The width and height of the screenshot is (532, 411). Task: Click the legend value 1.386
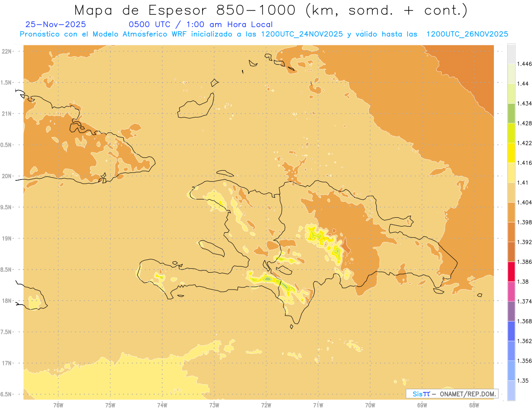pyautogui.click(x=524, y=262)
